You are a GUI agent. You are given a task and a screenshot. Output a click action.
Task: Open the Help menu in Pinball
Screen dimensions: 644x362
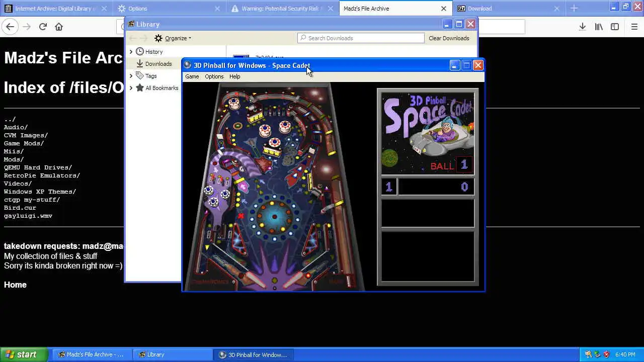click(x=234, y=76)
